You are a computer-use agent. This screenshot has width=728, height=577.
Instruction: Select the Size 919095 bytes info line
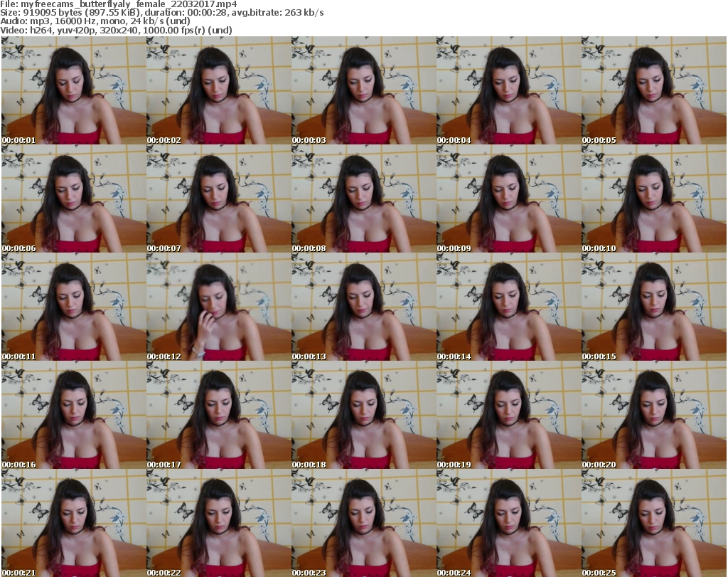click(162, 13)
